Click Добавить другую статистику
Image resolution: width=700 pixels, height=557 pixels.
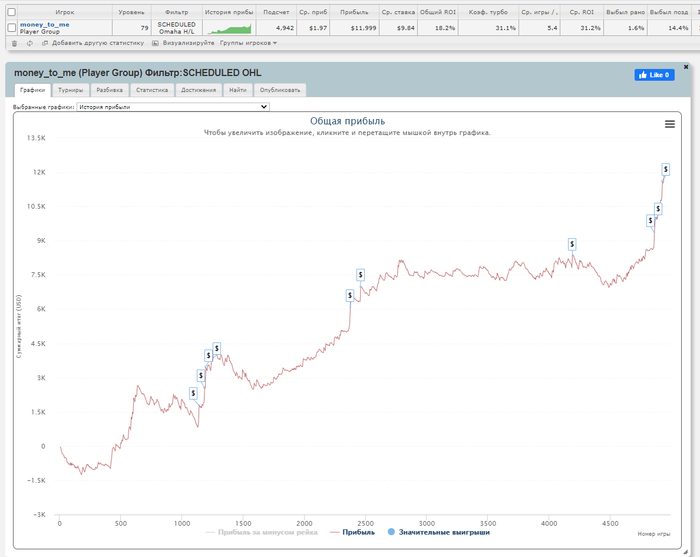98,43
